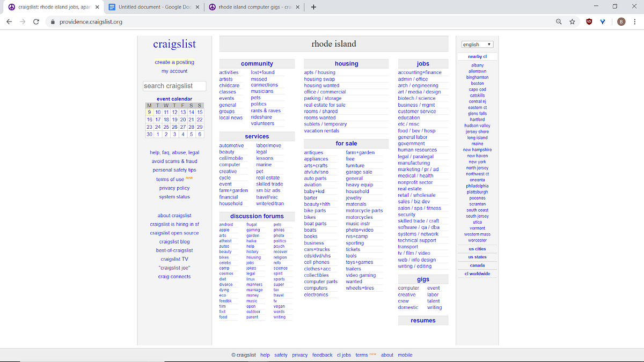This screenshot has height=362, width=644.
Task: Click the page zoom magnifier icon
Action: tap(558, 22)
